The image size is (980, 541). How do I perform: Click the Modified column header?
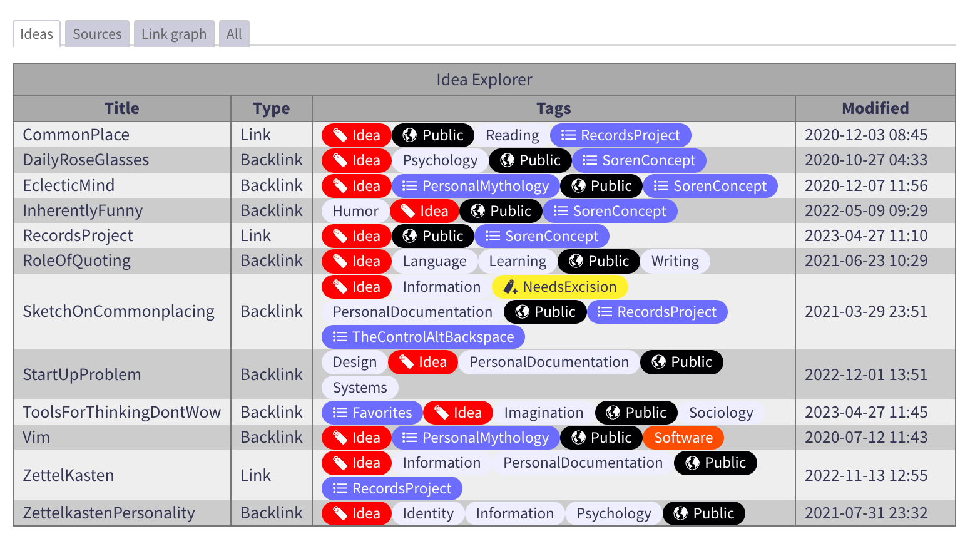click(875, 108)
